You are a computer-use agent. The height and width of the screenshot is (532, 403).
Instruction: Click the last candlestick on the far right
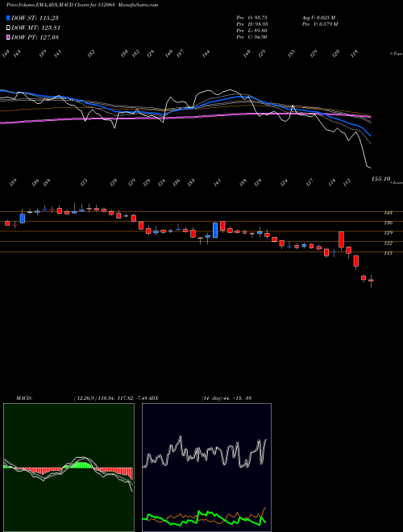tap(371, 281)
